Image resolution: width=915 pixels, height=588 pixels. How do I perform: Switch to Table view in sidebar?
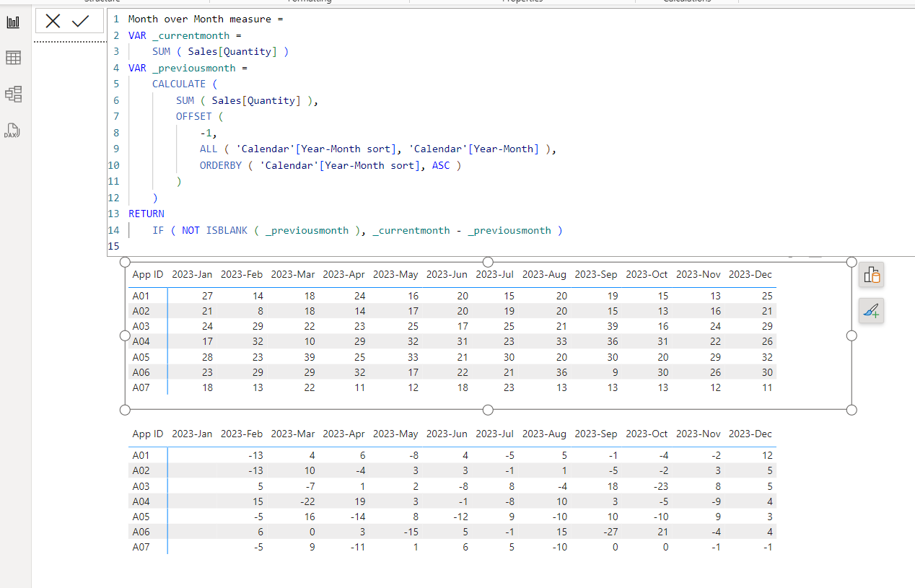[x=13, y=58]
